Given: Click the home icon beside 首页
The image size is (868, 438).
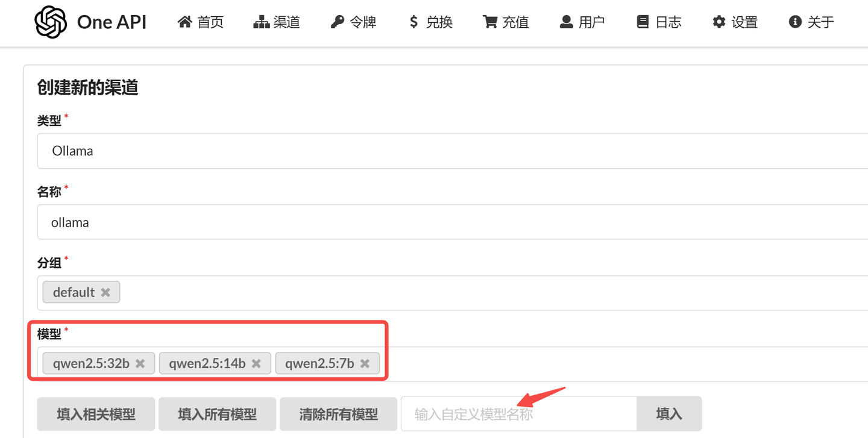Looking at the screenshot, I should tap(185, 21).
